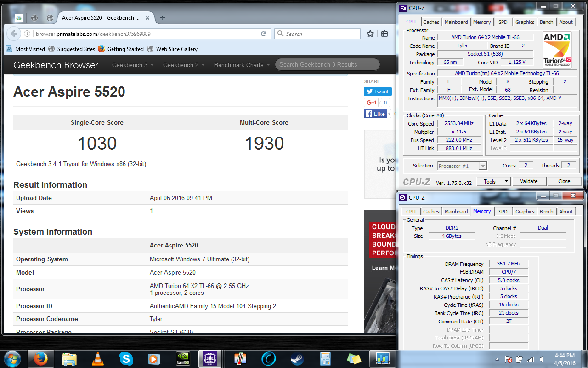This screenshot has width=588, height=368.
Task: Open the NVIDIA taskbar icon
Action: coord(183,358)
